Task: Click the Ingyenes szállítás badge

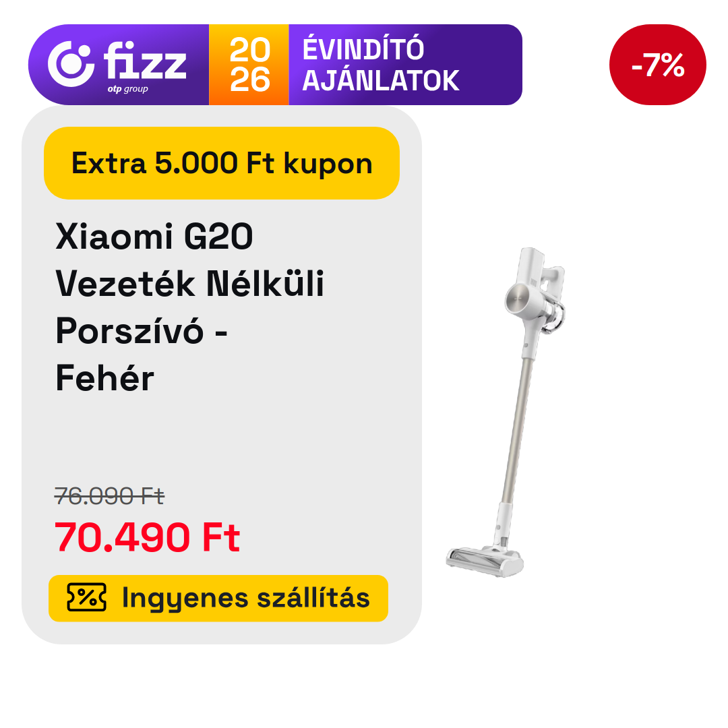Action: (218, 598)
